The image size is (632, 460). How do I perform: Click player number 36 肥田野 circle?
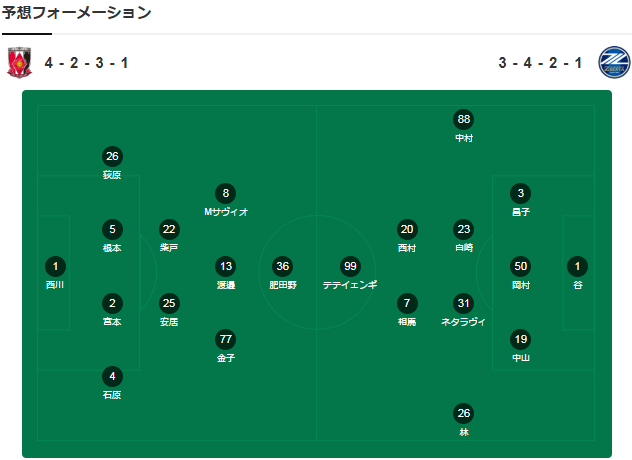tap(283, 266)
